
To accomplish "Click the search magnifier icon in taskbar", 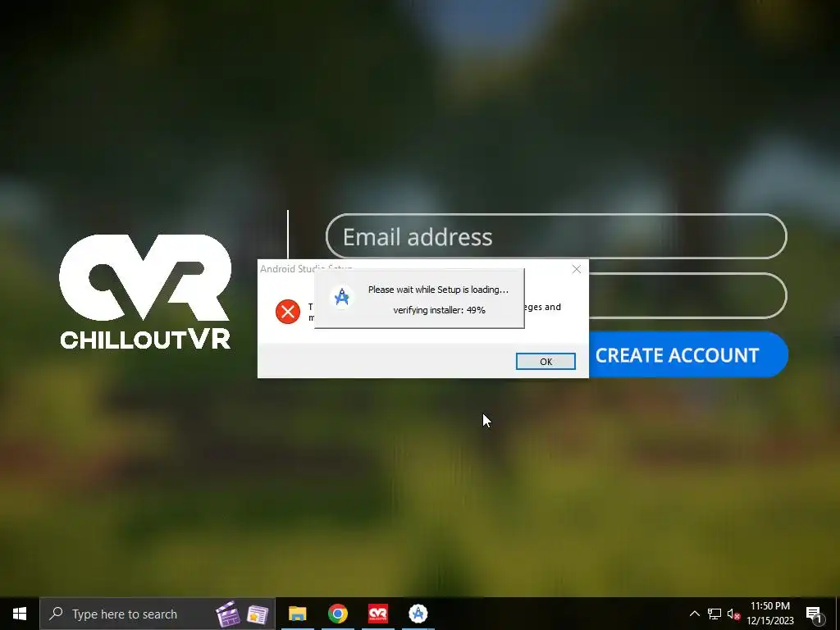I will coord(56,614).
